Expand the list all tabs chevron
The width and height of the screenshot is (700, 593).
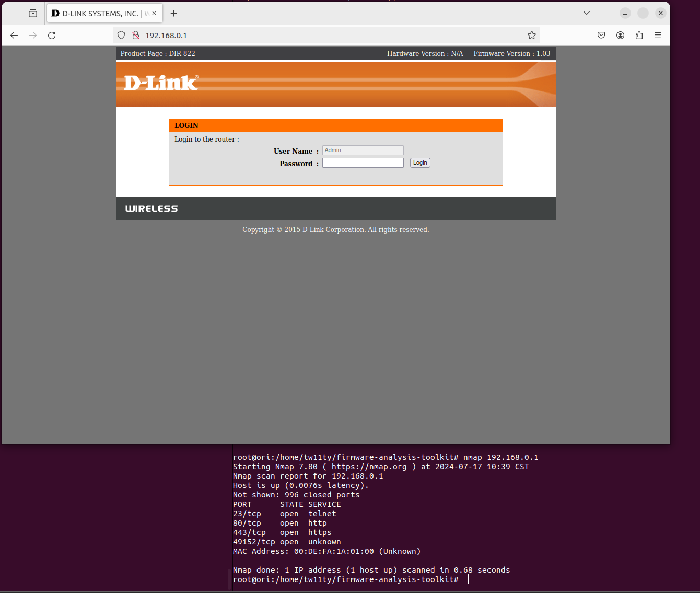(x=587, y=13)
